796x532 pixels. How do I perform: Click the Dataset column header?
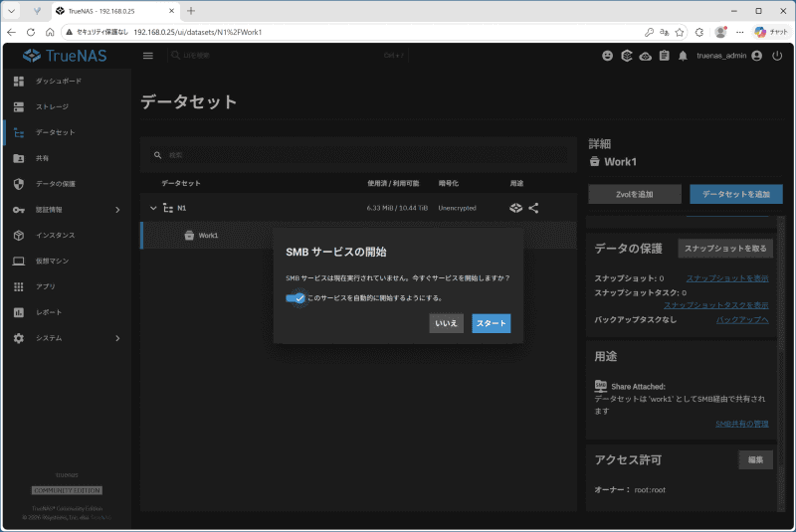pos(181,184)
